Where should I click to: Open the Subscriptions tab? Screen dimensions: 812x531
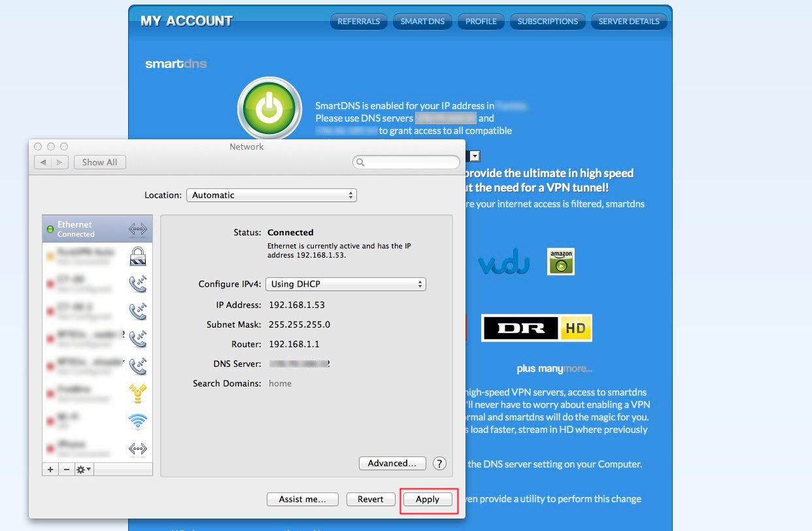[548, 22]
